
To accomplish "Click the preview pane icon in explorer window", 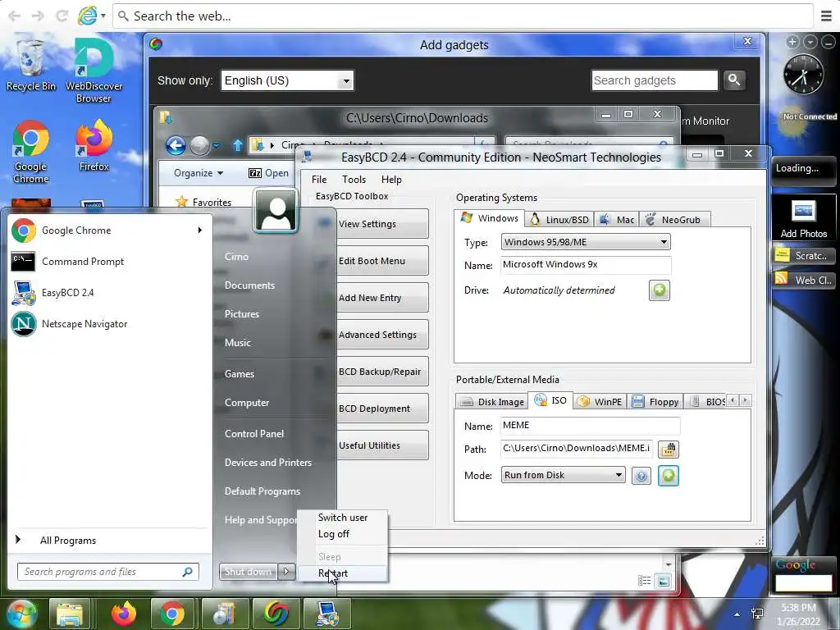I will pos(663,582).
